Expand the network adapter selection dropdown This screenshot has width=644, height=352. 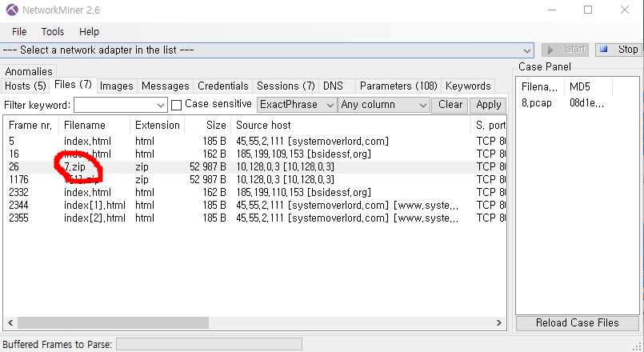click(526, 50)
